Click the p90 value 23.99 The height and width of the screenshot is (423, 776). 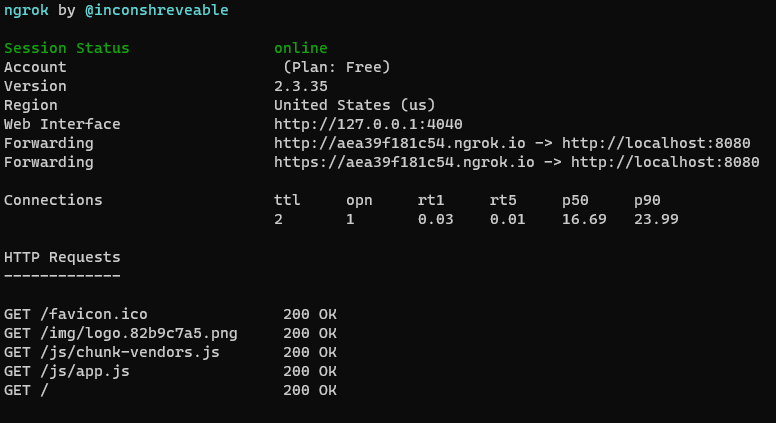pyautogui.click(x=656, y=219)
